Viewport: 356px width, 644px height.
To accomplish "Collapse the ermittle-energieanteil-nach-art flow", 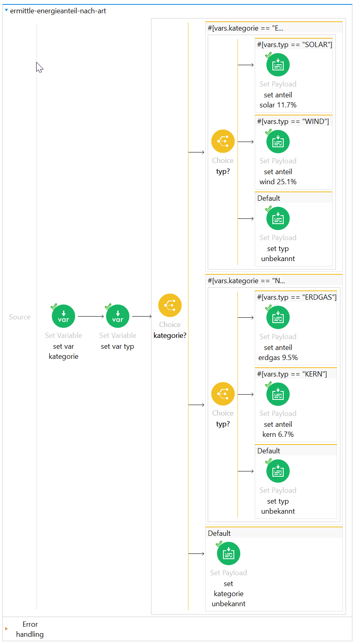I will 6,10.
